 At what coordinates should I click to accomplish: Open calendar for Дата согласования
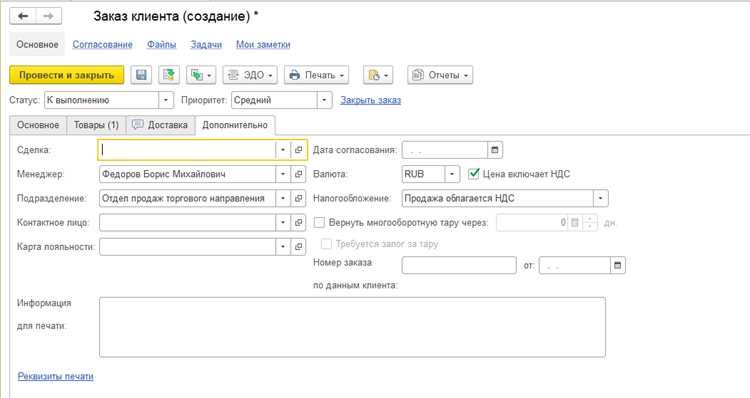pyautogui.click(x=495, y=150)
